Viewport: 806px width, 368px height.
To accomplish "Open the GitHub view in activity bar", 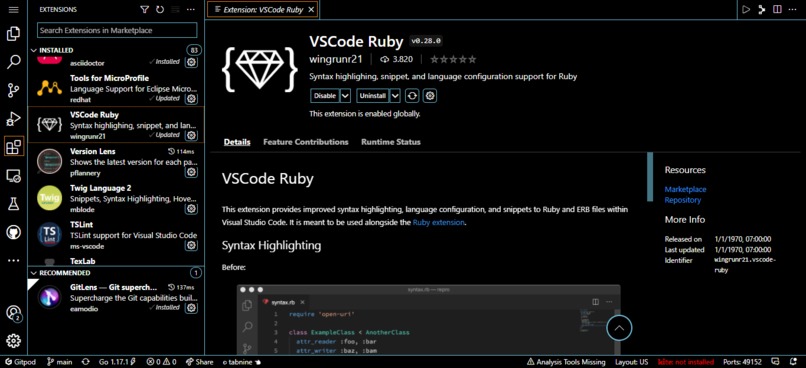I will pyautogui.click(x=13, y=232).
